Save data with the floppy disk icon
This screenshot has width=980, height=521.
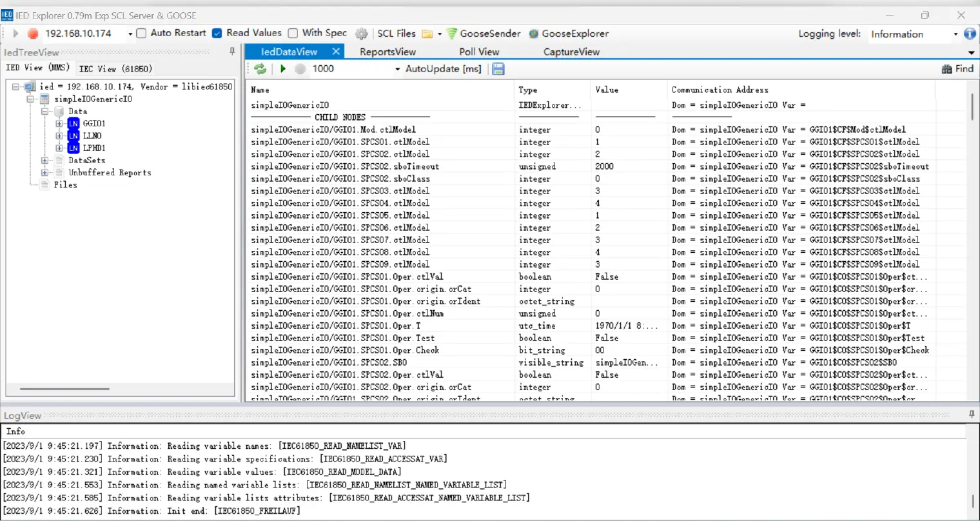[x=498, y=69]
